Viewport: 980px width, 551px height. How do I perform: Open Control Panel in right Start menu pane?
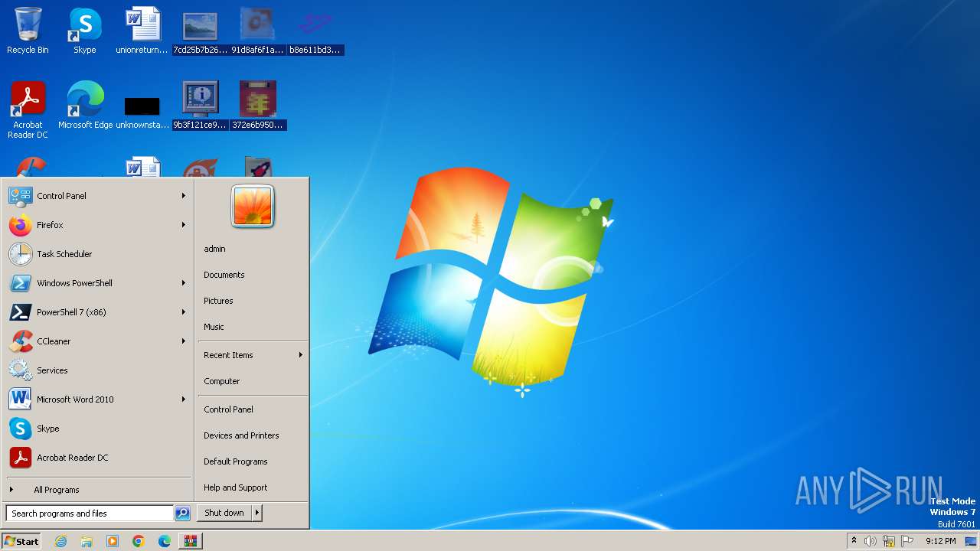[x=253, y=409]
